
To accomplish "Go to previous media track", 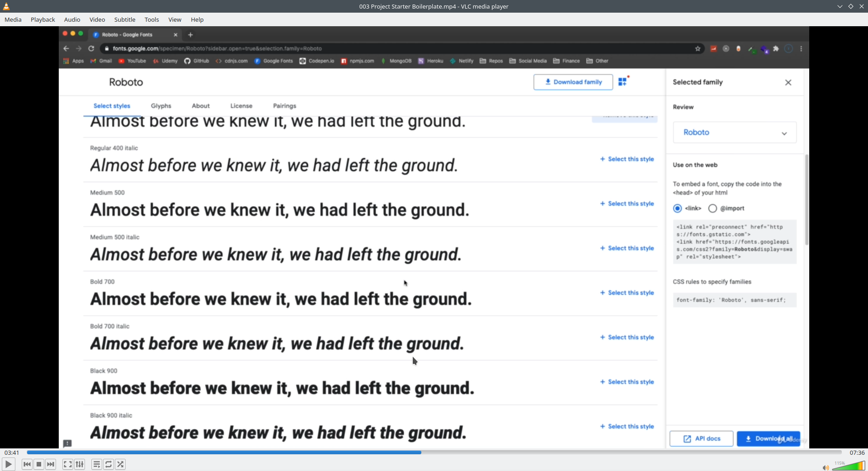I will pos(27,464).
